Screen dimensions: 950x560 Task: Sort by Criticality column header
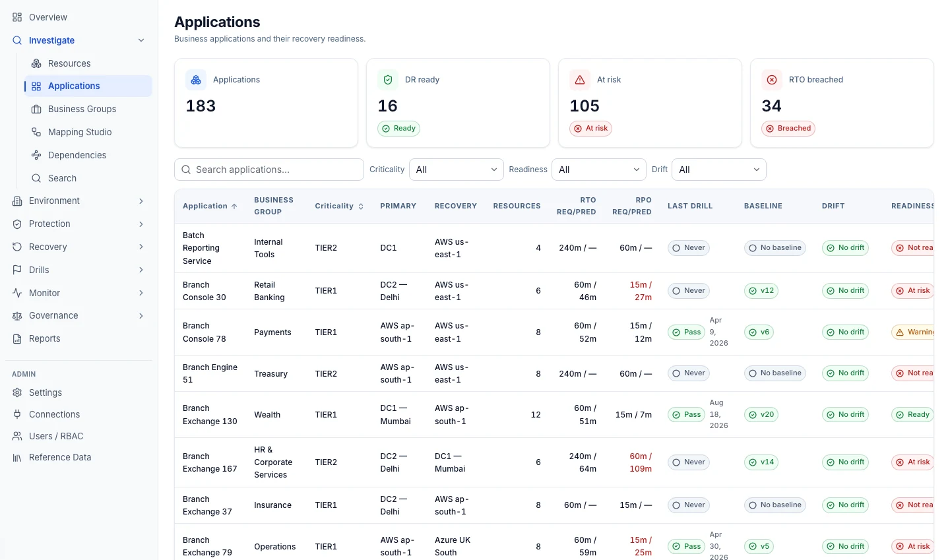(x=339, y=206)
